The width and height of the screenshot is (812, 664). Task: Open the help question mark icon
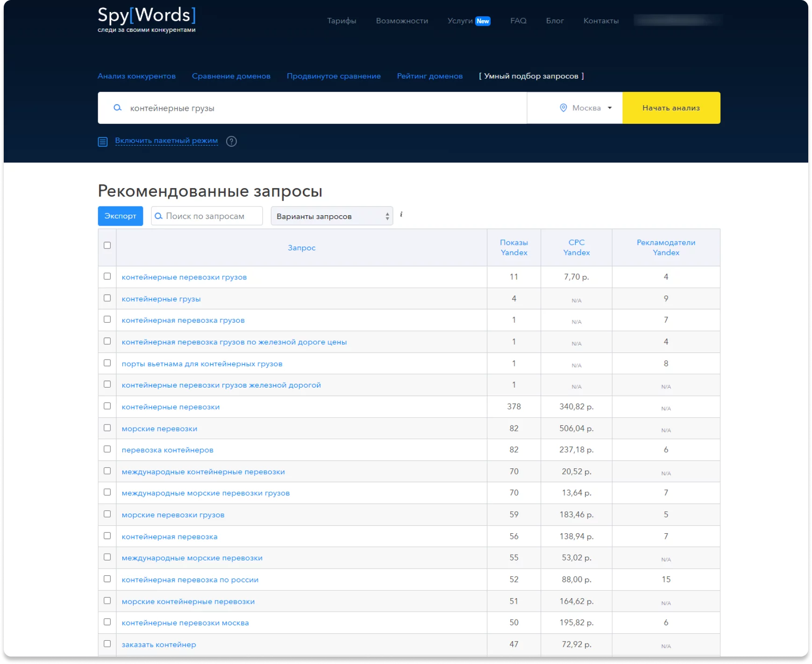pos(231,141)
